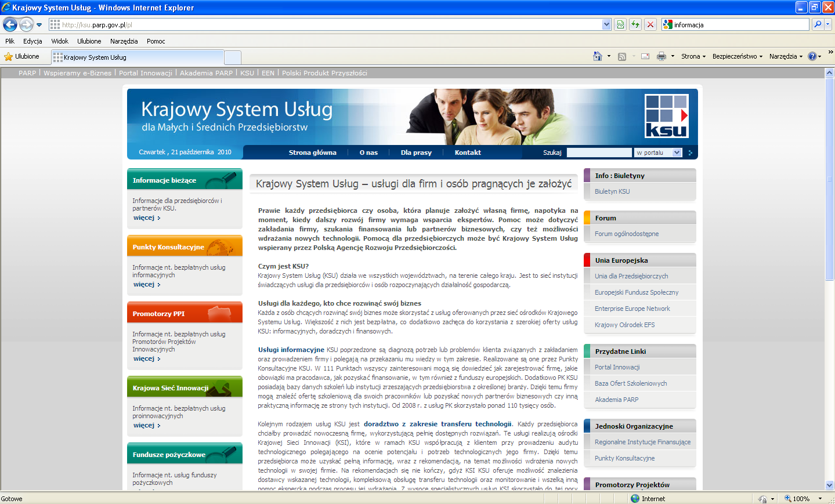Open the Plik menu
This screenshot has width=835, height=504.
click(x=10, y=41)
